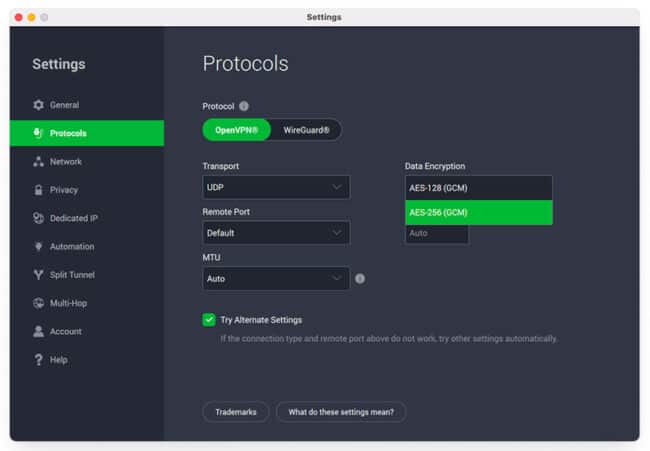Click the Dedicated IP globe icon
The image size is (650, 451).
[x=38, y=218]
